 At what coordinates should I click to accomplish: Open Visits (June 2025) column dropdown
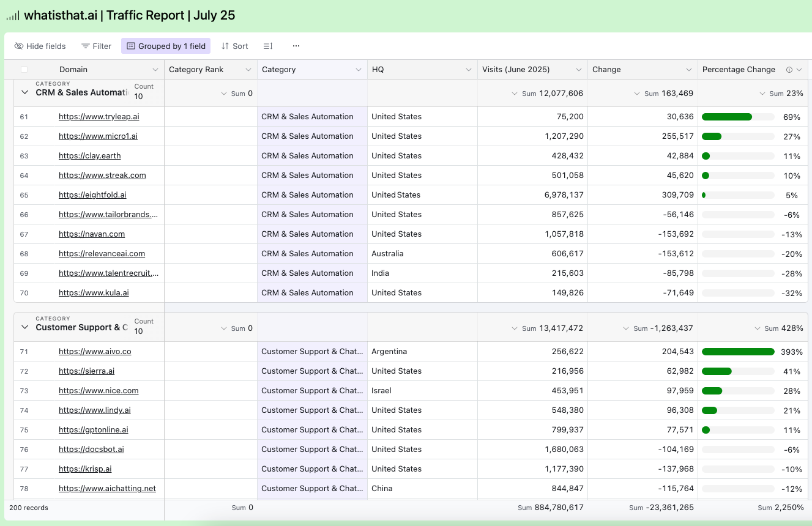click(x=579, y=70)
